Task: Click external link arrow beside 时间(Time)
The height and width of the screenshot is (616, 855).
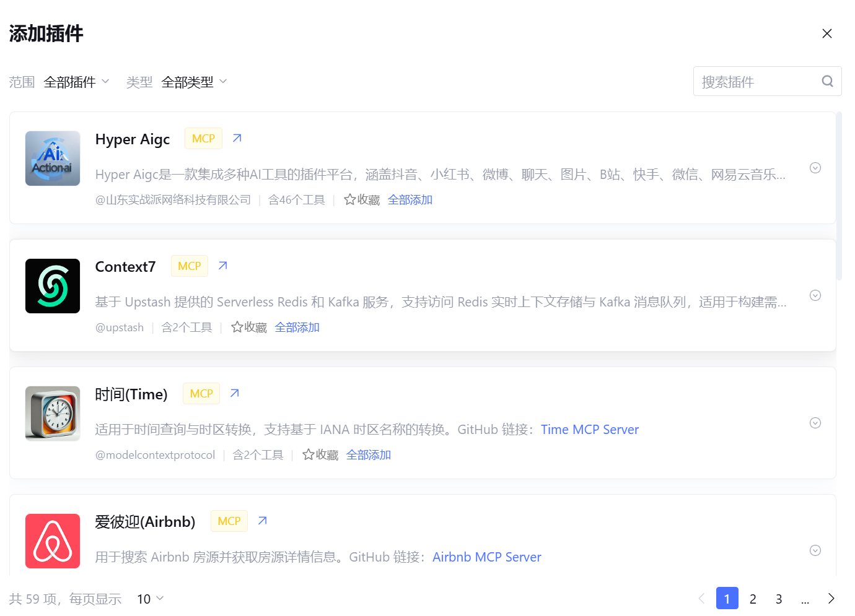Action: coord(234,393)
